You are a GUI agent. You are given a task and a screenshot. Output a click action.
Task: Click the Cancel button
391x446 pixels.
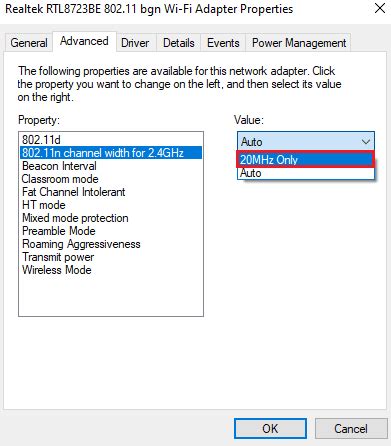(x=351, y=428)
